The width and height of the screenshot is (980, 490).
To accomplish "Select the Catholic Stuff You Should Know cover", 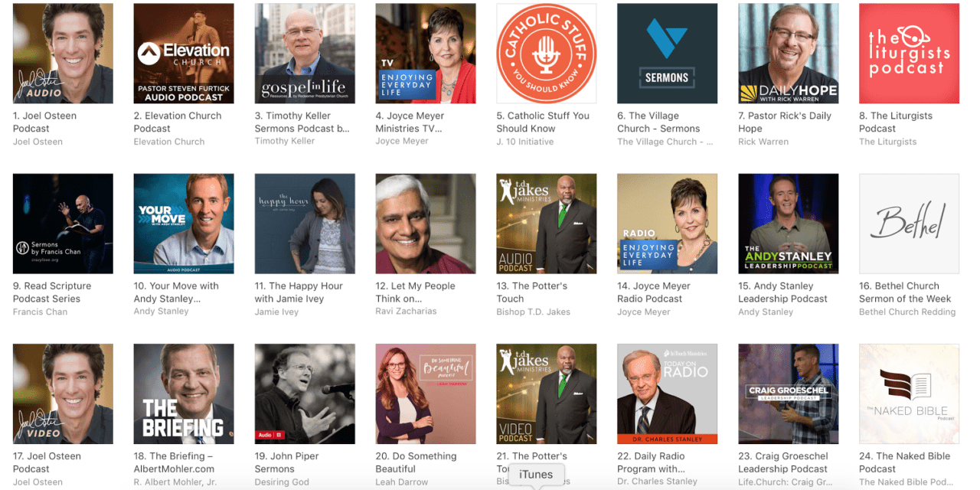I will click(x=547, y=54).
